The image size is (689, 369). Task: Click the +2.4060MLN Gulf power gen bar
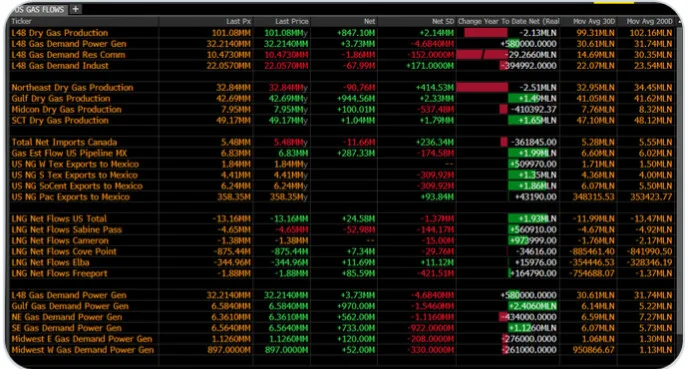[x=533, y=306]
